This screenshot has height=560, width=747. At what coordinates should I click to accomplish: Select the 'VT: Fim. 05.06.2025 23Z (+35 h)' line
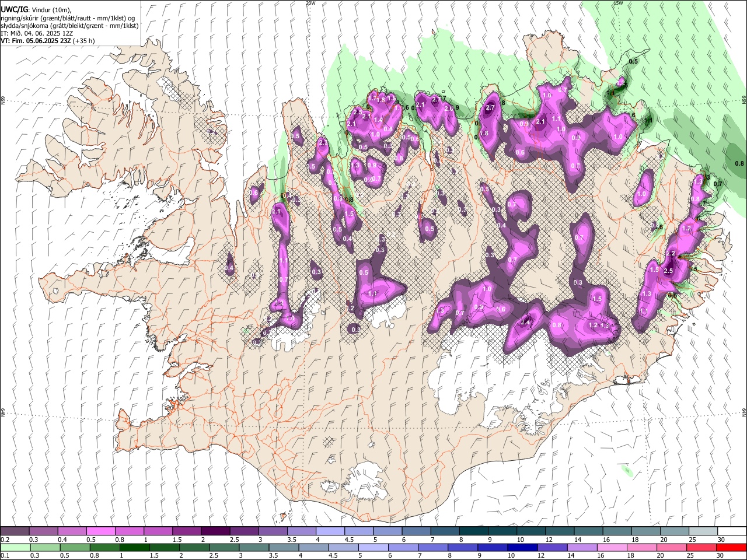(47, 41)
